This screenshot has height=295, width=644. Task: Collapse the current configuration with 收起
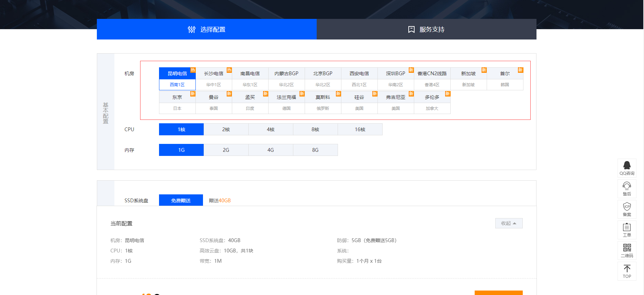pos(509,223)
